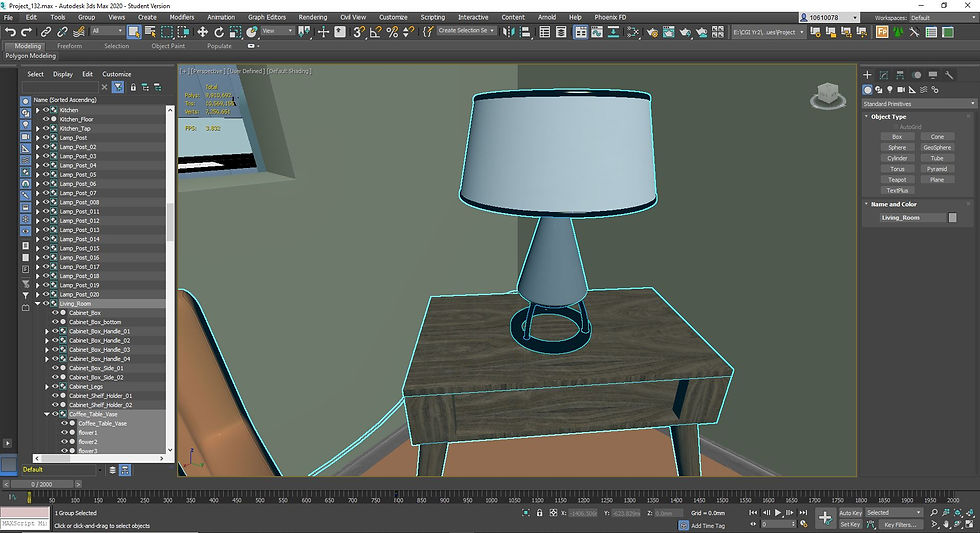980x533 pixels.
Task: Toggle the 3D Snaps icon
Action: tap(359, 31)
